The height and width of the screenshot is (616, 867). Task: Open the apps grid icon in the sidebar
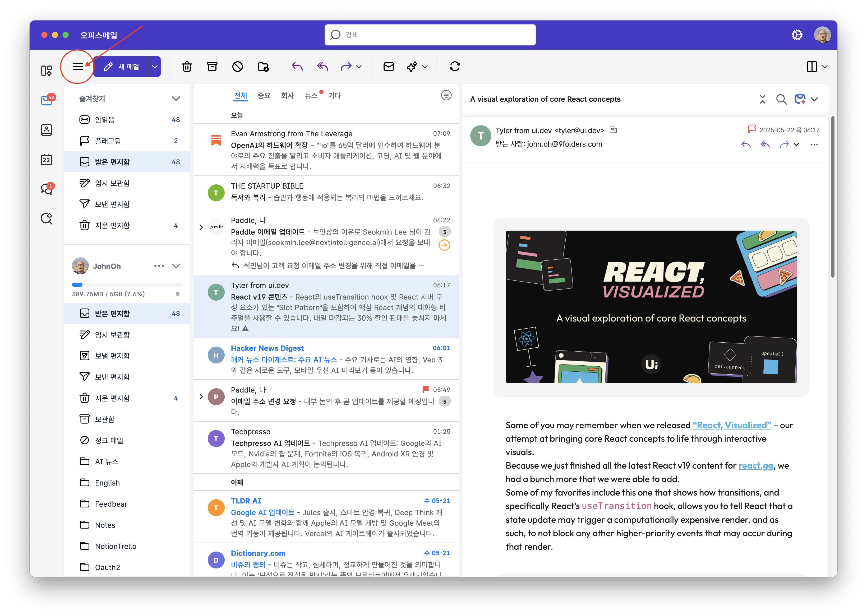[46, 71]
